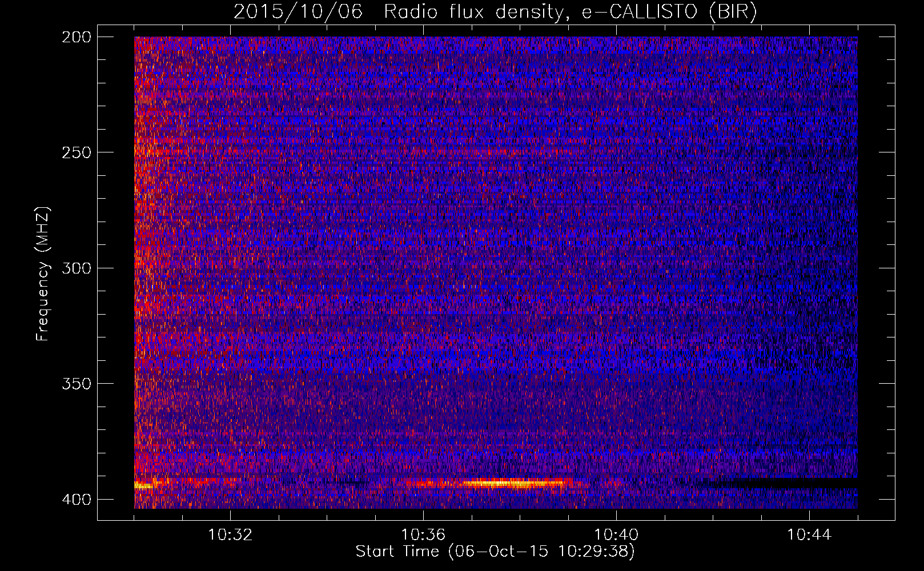Click the black dropout strip near 10:44
The width and height of the screenshot is (924, 571).
point(794,483)
